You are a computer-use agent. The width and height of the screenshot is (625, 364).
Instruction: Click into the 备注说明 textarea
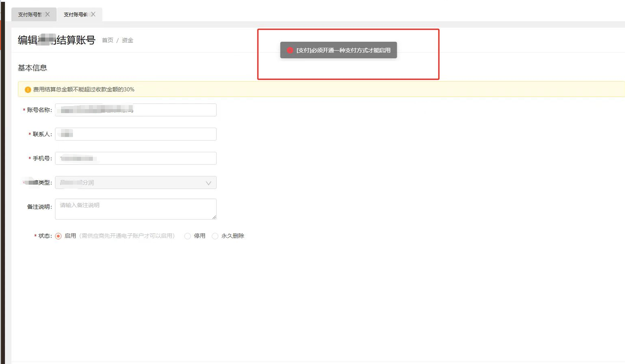136,209
